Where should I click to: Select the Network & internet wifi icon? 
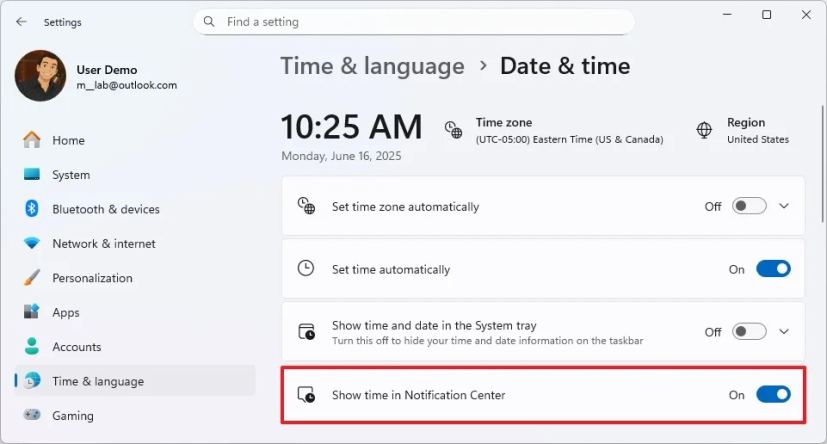(32, 244)
